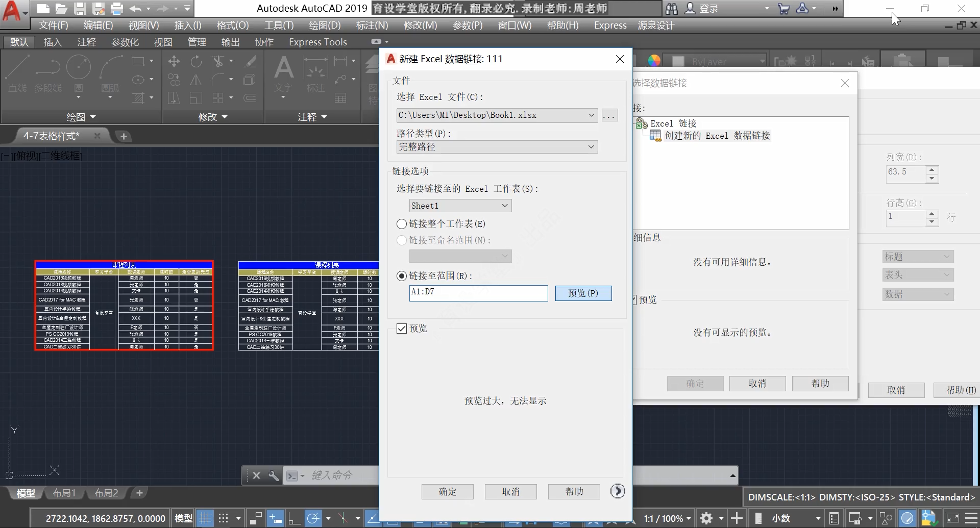Click the Dimension (标注) tool
The image size is (980, 528).
pyautogui.click(x=315, y=74)
